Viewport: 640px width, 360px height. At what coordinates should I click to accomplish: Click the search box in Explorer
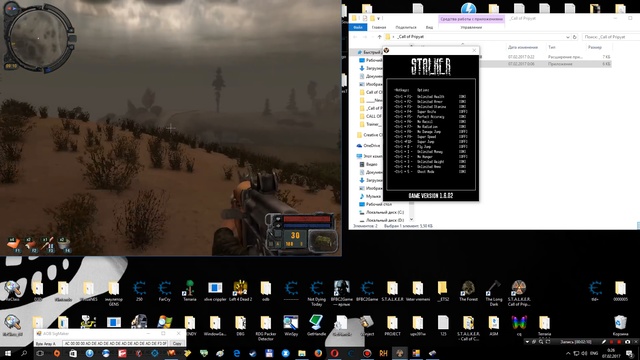(x=611, y=37)
